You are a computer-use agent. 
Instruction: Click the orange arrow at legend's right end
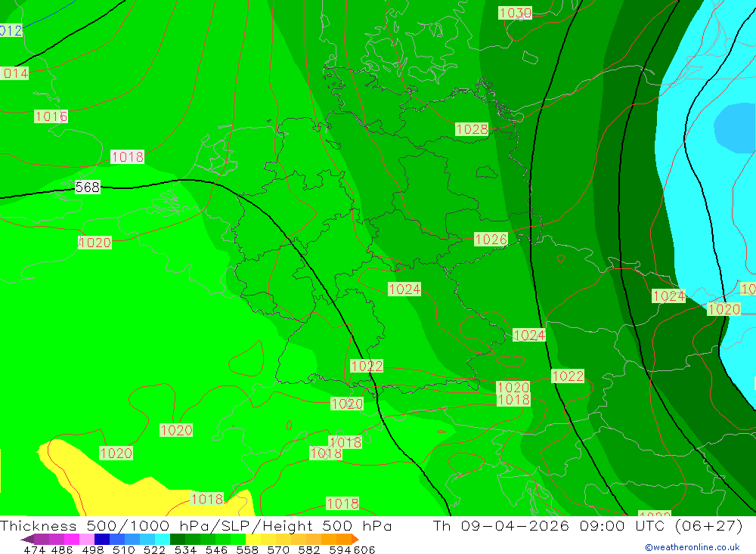pyautogui.click(x=355, y=539)
